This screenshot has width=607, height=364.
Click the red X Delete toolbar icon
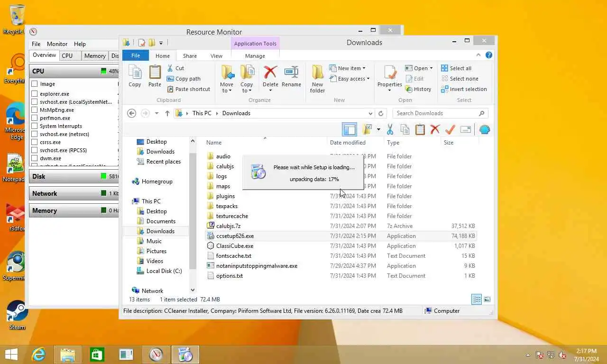[435, 129]
